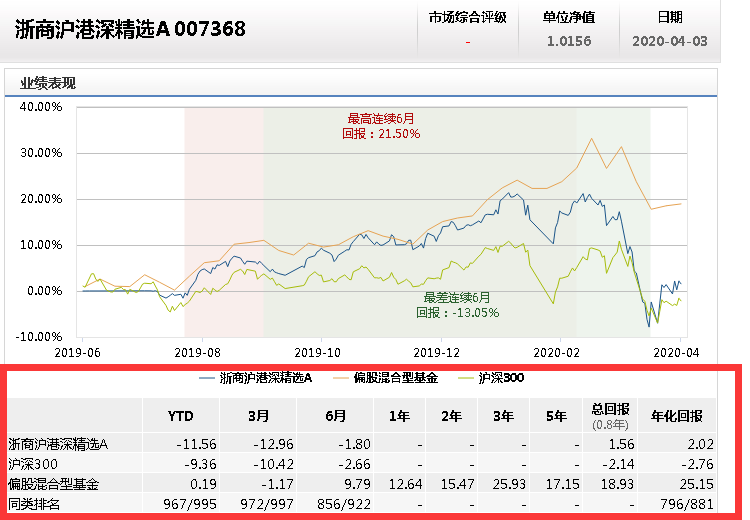Click the 5年 value 17.15
Image resolution: width=750 pixels, height=520 pixels.
tap(562, 484)
